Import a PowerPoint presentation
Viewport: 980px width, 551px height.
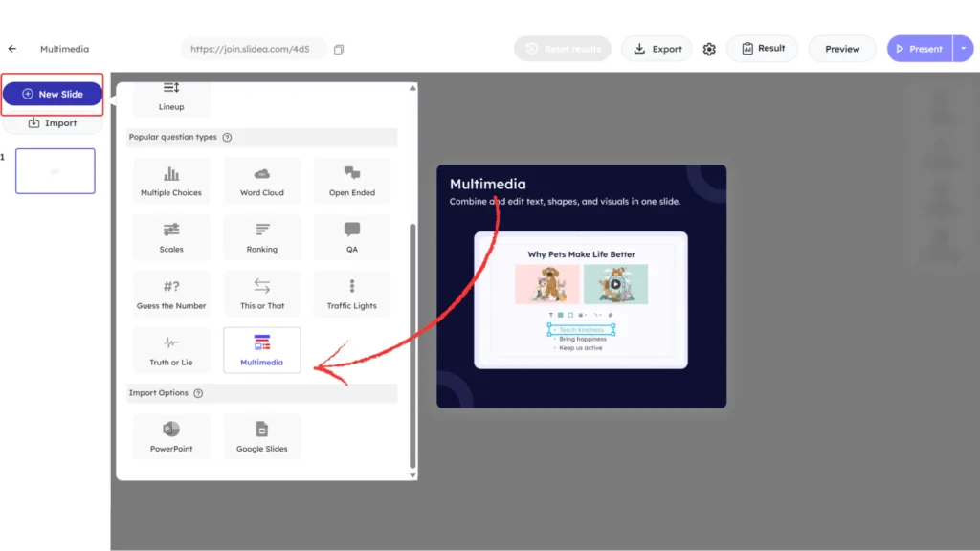pos(170,435)
